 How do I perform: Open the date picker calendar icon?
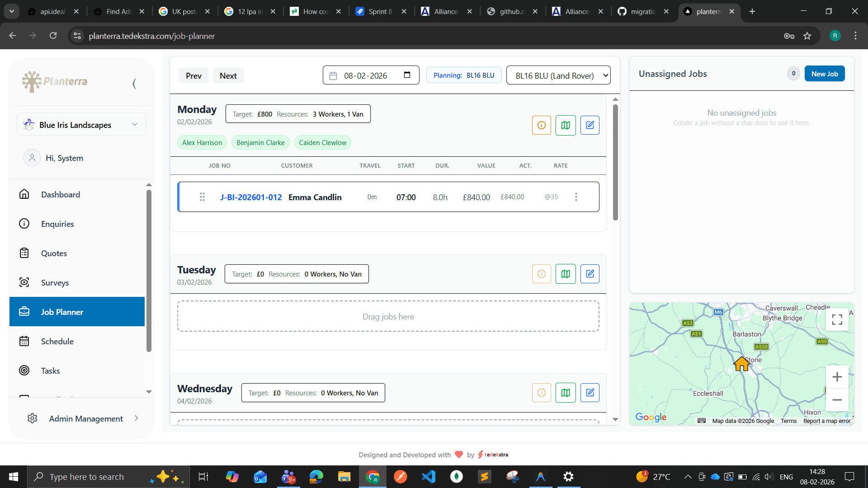[x=407, y=75]
